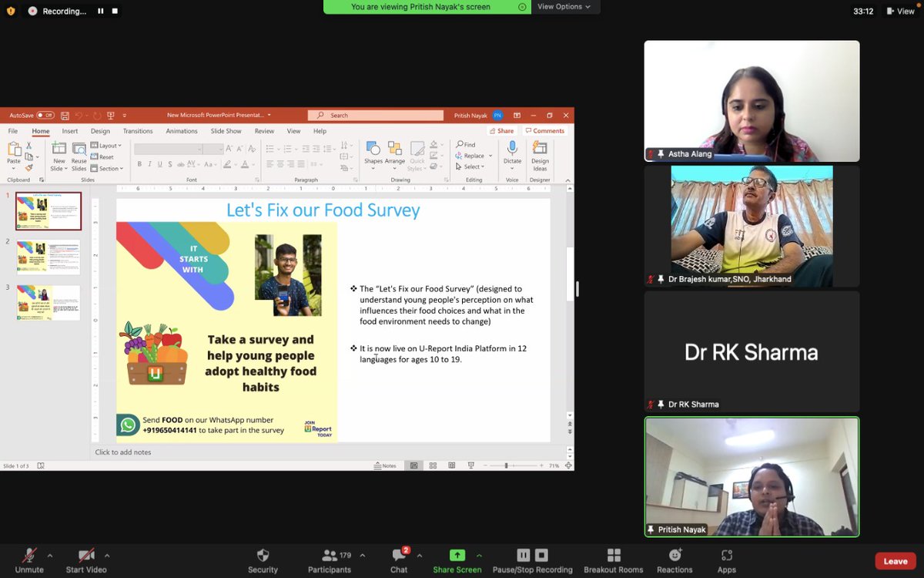Click the Save icon in PowerPoint title bar
Image resolution: width=924 pixels, height=578 pixels.
pyautogui.click(x=65, y=116)
